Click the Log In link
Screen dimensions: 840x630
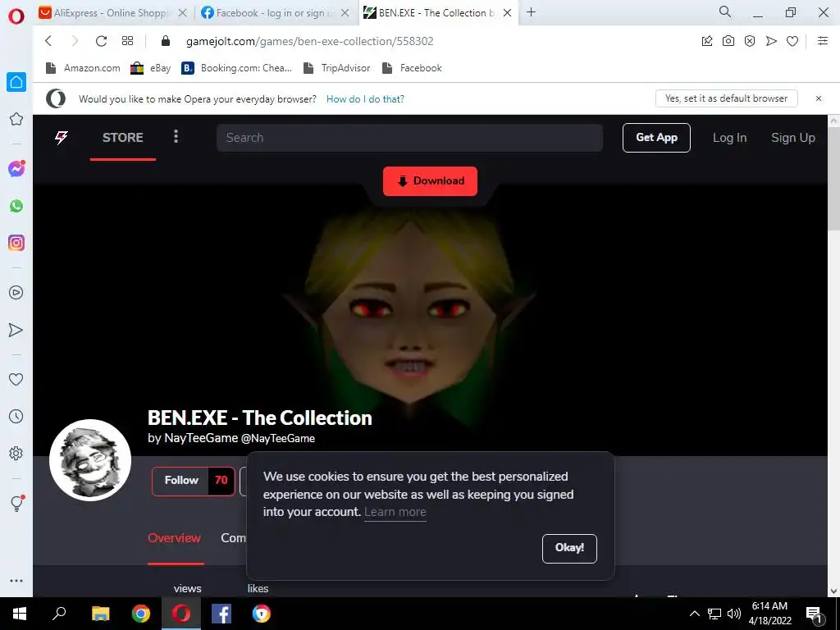click(x=729, y=138)
